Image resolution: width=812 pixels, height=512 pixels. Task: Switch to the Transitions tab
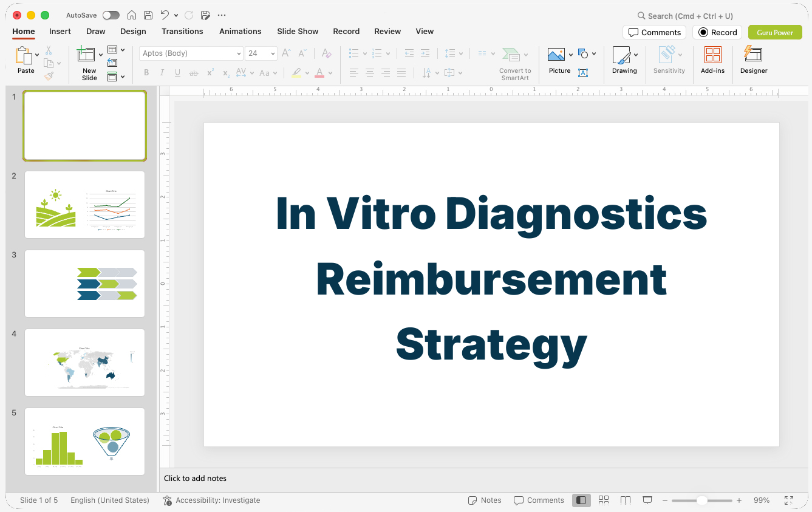point(182,31)
